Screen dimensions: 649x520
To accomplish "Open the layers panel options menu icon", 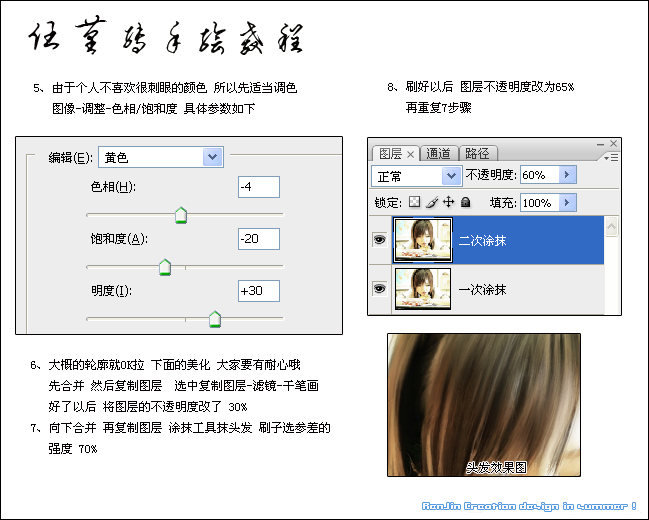I will coord(611,158).
